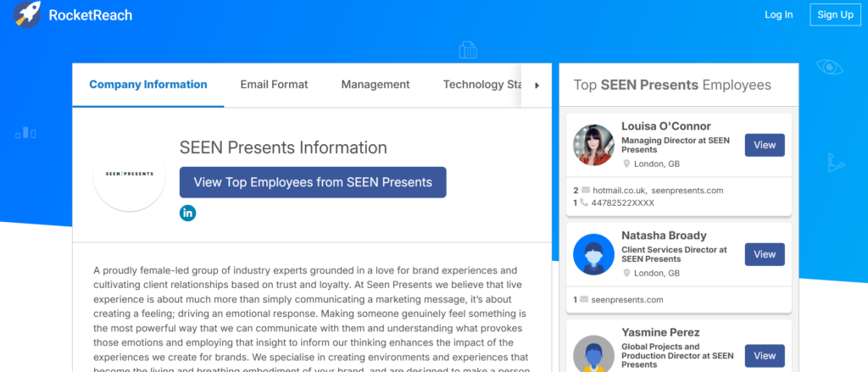
Task: View Yasmine Perez's contact details
Action: [765, 356]
